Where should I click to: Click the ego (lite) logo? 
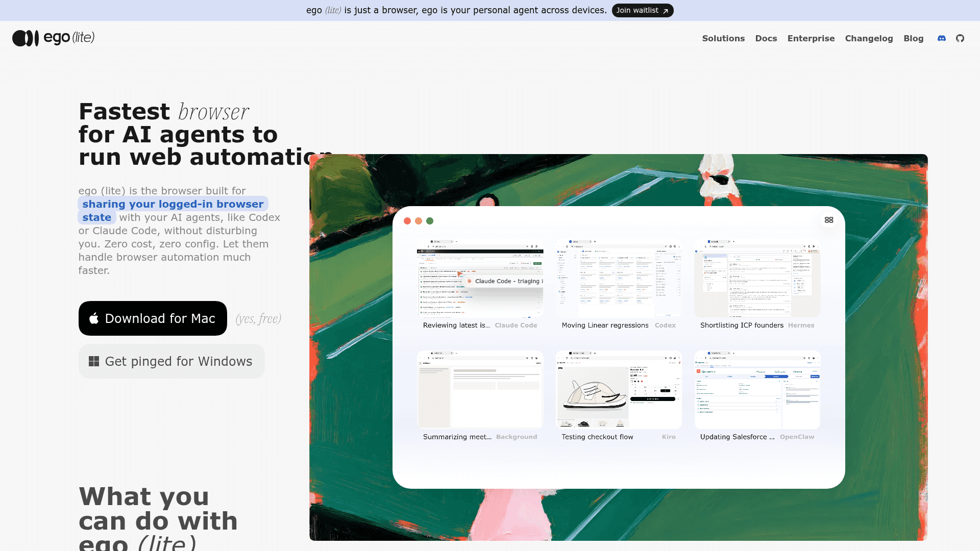click(54, 38)
